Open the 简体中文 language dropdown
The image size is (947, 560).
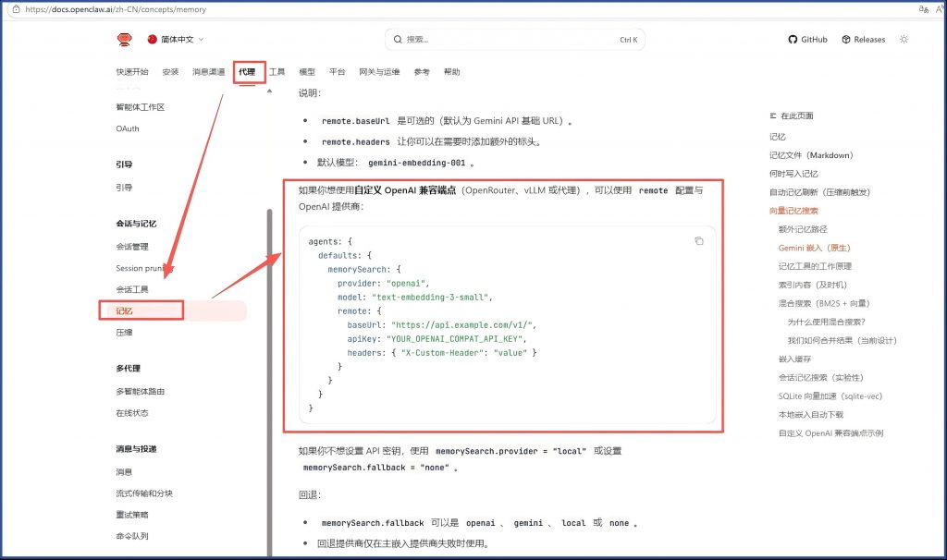coord(176,40)
